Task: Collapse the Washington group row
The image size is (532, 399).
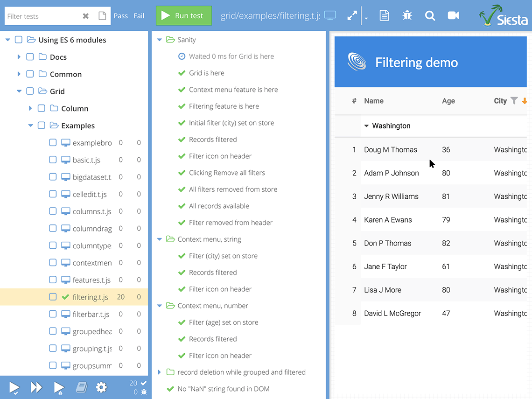Action: (366, 126)
